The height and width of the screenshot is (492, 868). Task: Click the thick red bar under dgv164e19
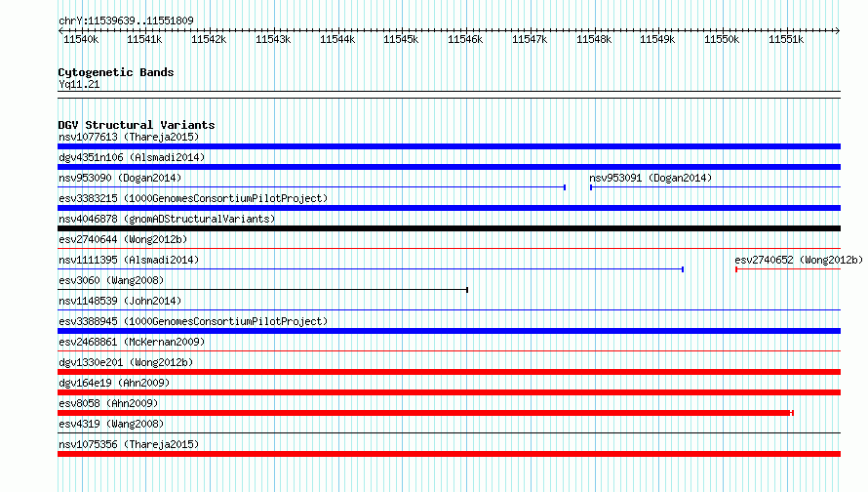point(449,392)
